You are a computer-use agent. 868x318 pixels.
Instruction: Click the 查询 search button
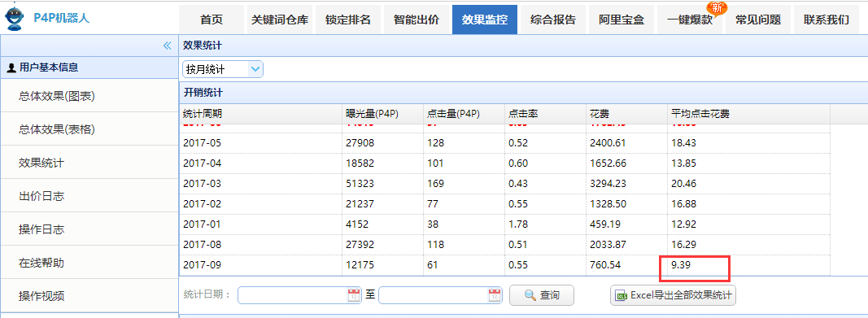542,295
